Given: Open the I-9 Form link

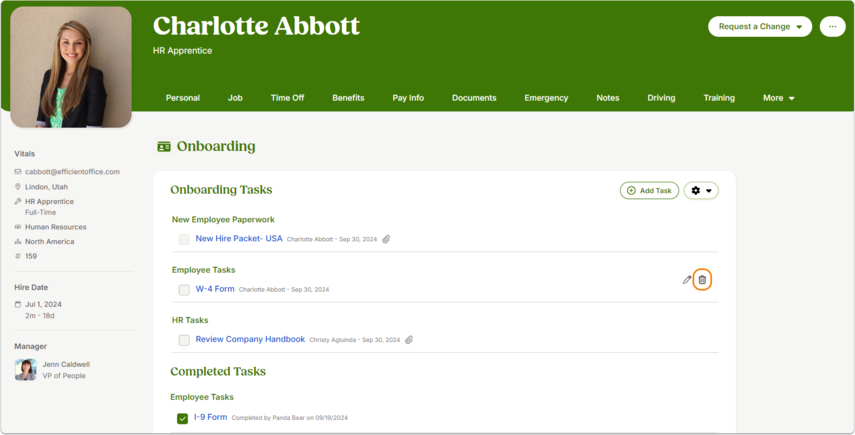Looking at the screenshot, I should [x=210, y=417].
